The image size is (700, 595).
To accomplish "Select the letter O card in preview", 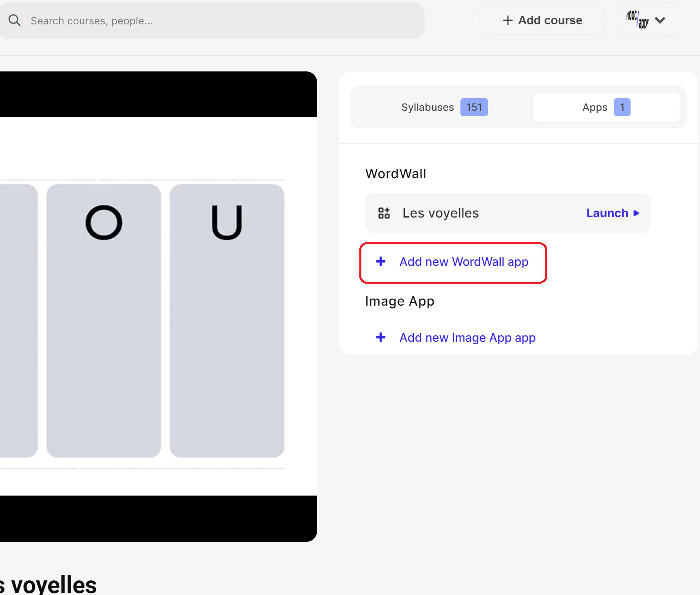I will [x=104, y=321].
